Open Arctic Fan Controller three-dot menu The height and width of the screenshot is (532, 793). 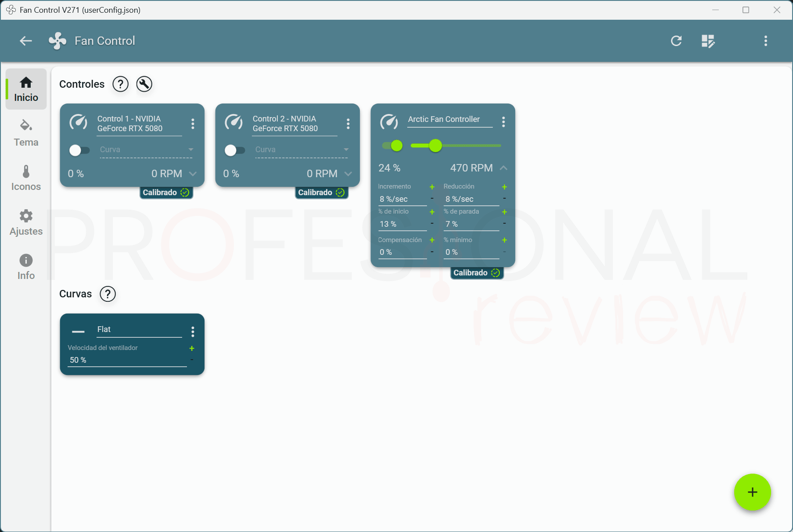(x=503, y=122)
